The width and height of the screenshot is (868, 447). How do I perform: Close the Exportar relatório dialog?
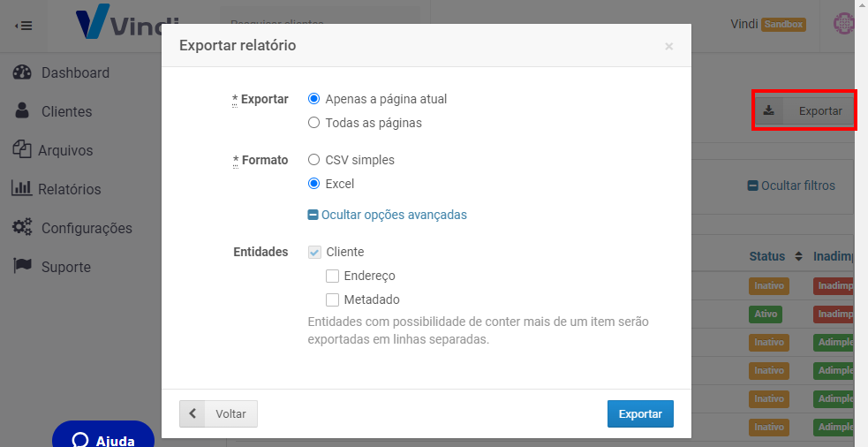click(668, 46)
